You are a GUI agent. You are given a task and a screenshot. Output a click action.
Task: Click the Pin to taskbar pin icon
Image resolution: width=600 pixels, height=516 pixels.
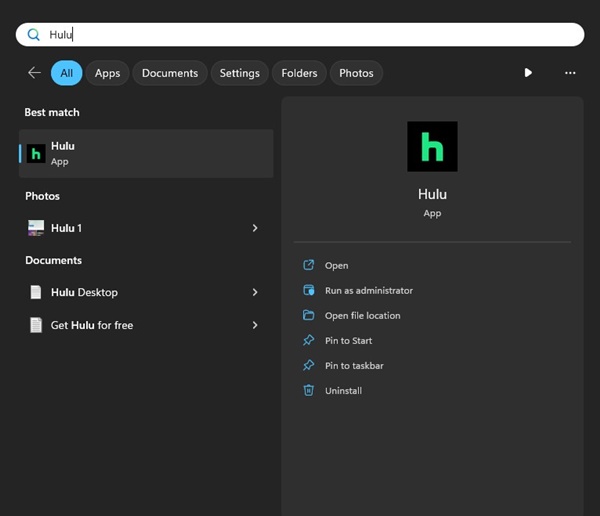click(x=308, y=365)
